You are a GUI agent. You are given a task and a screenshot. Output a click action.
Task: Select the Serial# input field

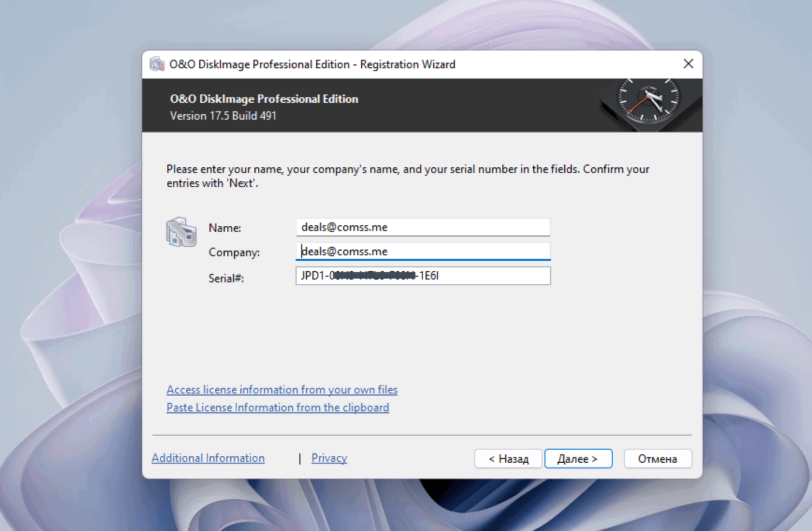[x=423, y=276]
